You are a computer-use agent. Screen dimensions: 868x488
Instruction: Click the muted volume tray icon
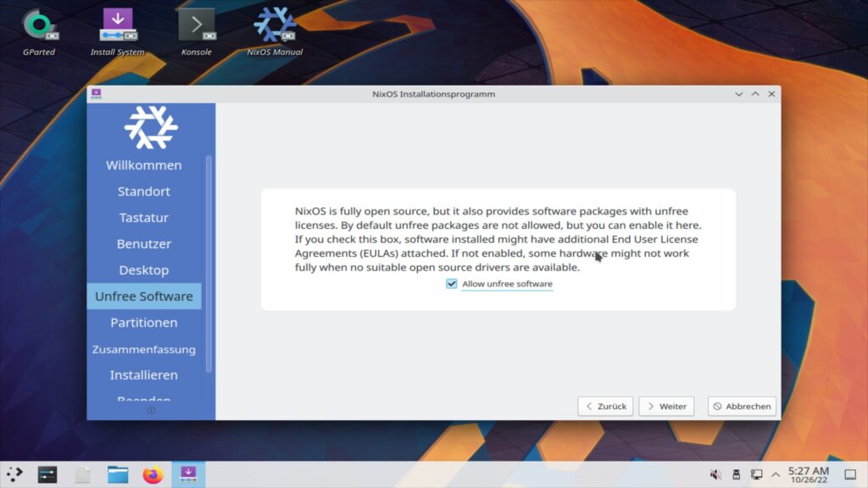click(715, 474)
